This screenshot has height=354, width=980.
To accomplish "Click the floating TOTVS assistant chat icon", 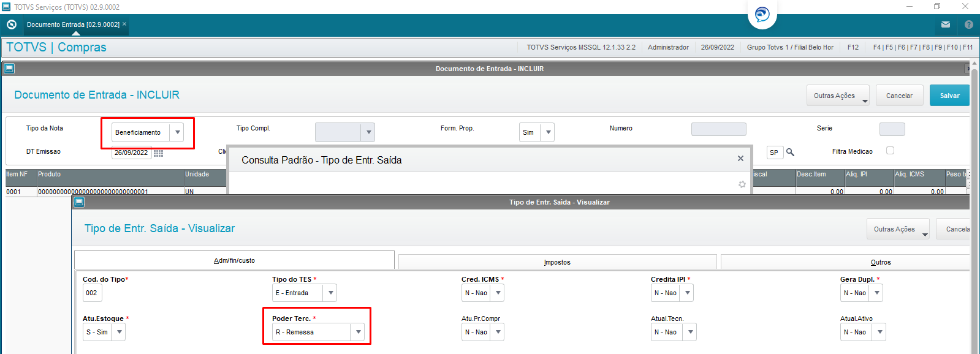I will pyautogui.click(x=762, y=14).
